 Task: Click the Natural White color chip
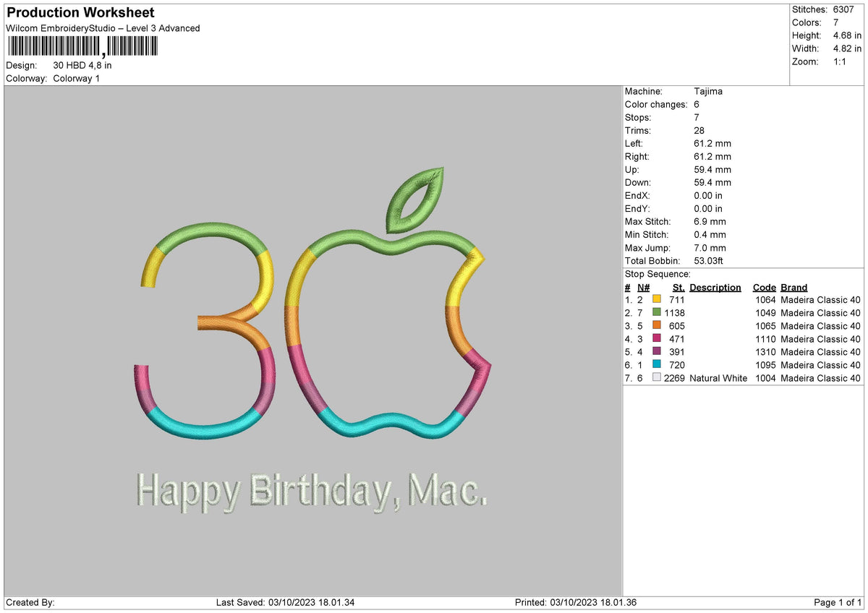(x=657, y=378)
